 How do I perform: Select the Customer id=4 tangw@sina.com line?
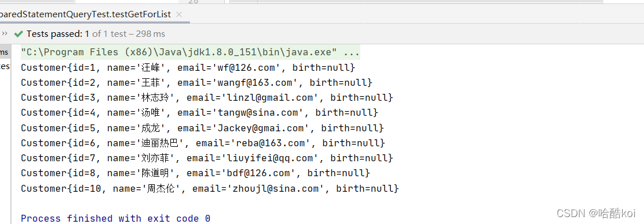click(200, 113)
